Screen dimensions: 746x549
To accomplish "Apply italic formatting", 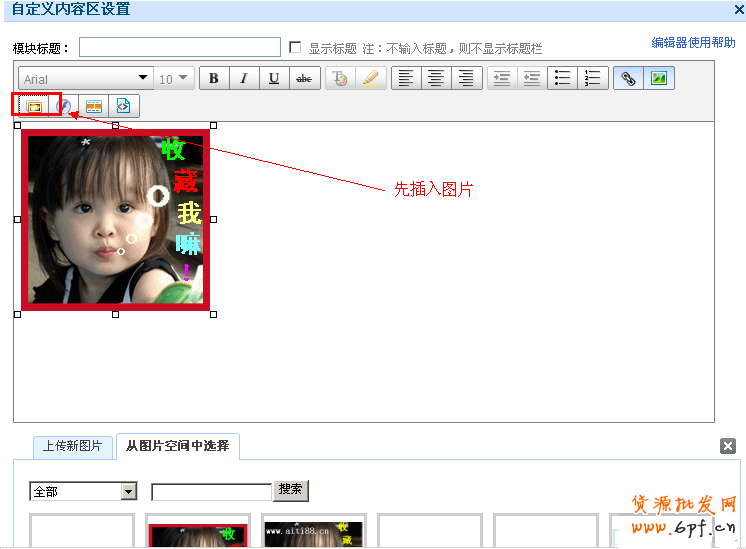I will (x=243, y=79).
